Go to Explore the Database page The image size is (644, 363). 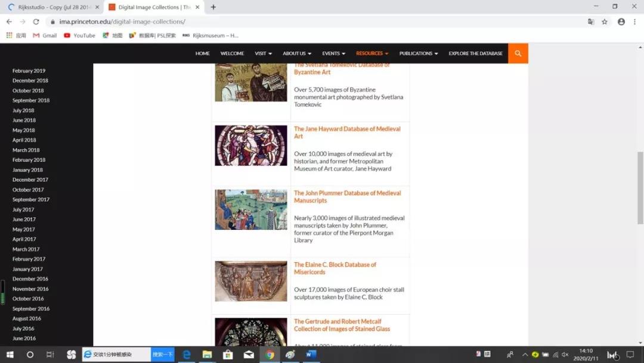coord(475,53)
